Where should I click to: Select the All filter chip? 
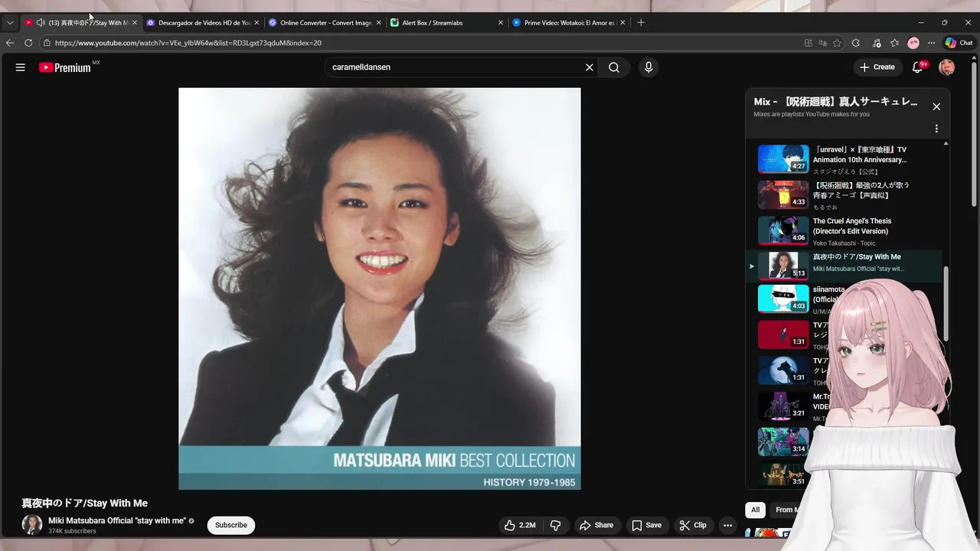(x=755, y=510)
